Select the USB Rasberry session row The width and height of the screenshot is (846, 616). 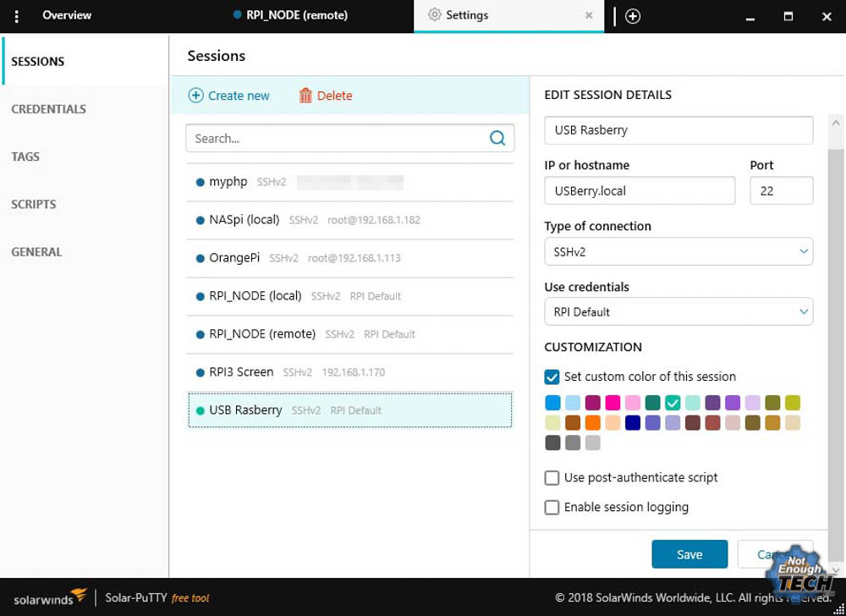pyautogui.click(x=349, y=410)
